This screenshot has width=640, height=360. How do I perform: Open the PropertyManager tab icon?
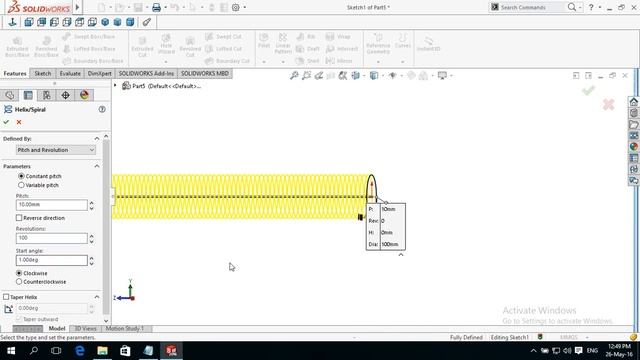coord(28,95)
